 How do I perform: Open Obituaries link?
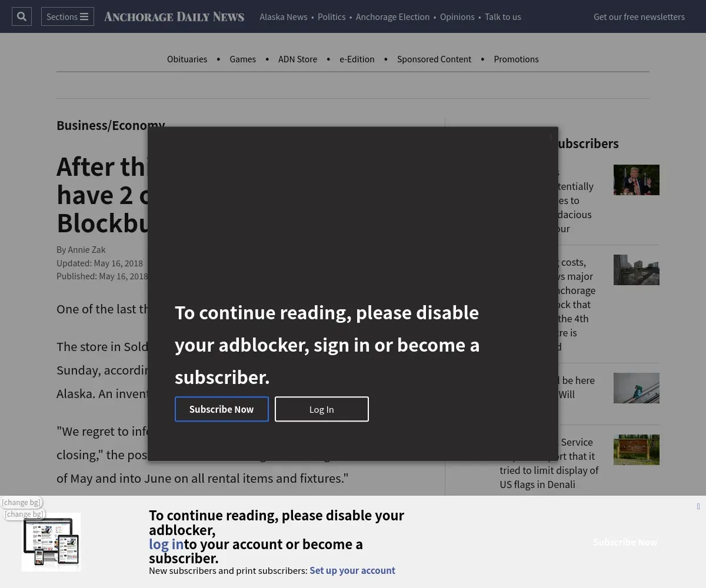(187, 59)
